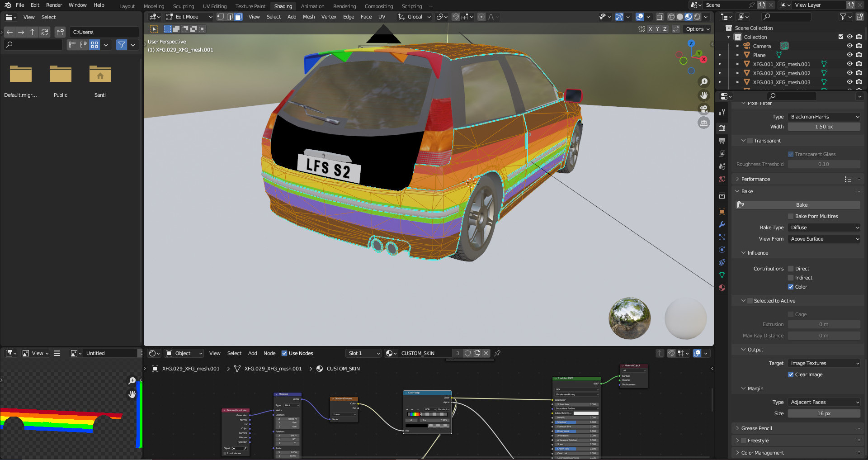Image resolution: width=868 pixels, height=460 pixels.
Task: Open the Public folder in file browser
Action: pos(61,81)
